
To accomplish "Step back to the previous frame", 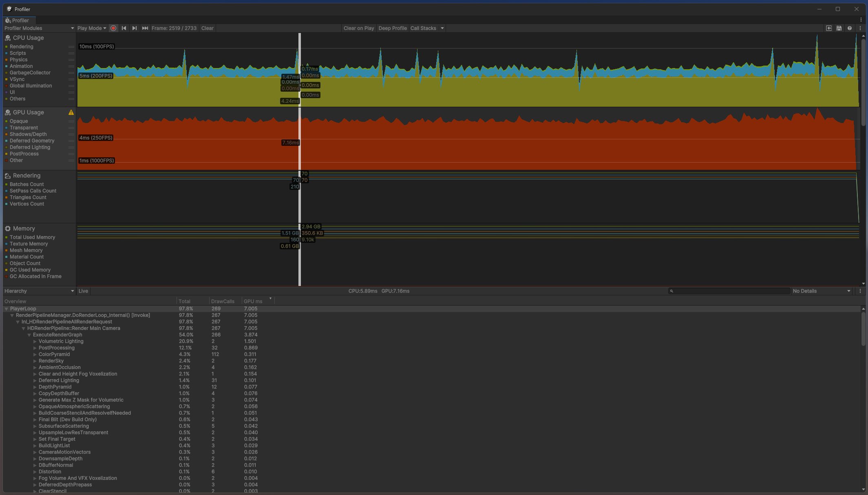I will [124, 28].
